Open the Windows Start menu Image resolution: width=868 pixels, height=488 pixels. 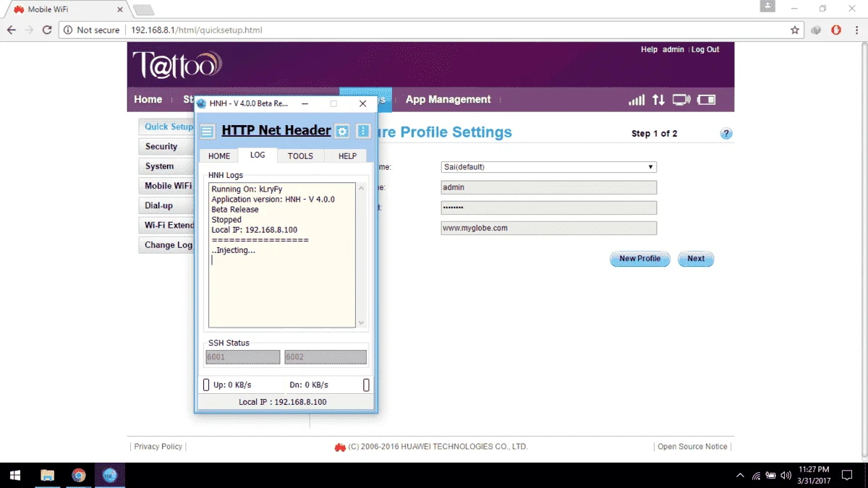click(15, 476)
